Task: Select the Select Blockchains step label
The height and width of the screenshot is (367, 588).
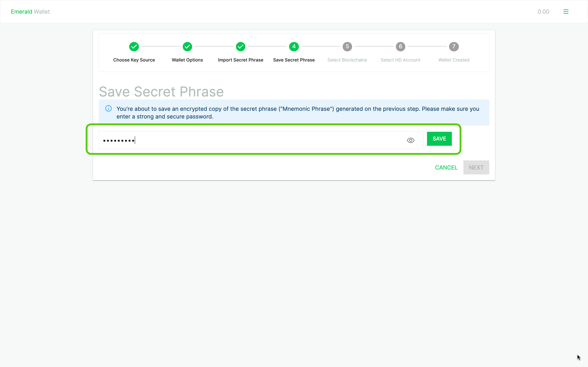Action: tap(347, 60)
